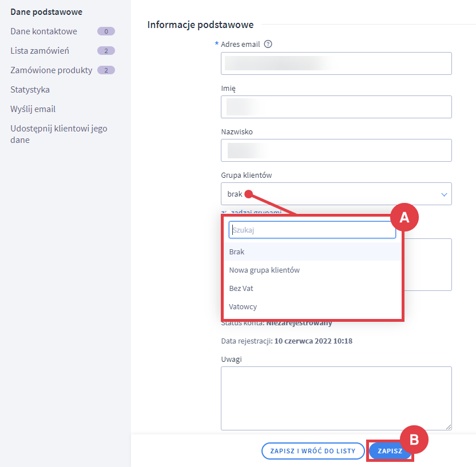Viewport: 476px width, 467px height.
Task: Go to Dane kontaktowe in sidebar
Action: pos(44,31)
